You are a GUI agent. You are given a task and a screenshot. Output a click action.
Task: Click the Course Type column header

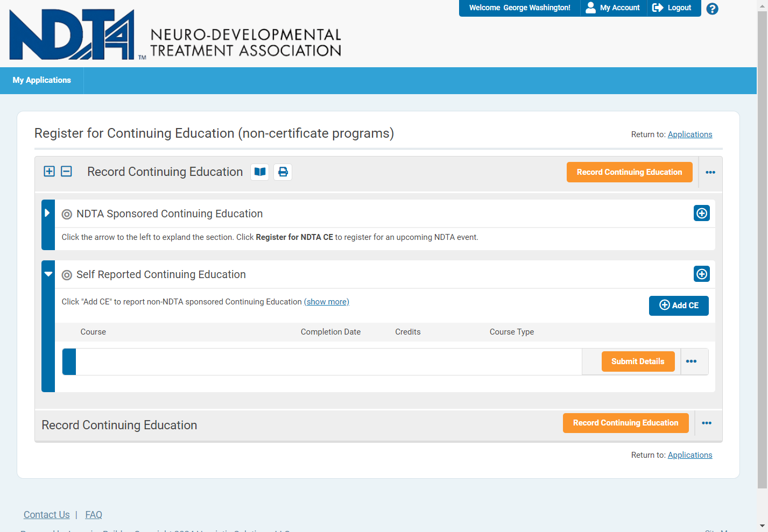(512, 332)
